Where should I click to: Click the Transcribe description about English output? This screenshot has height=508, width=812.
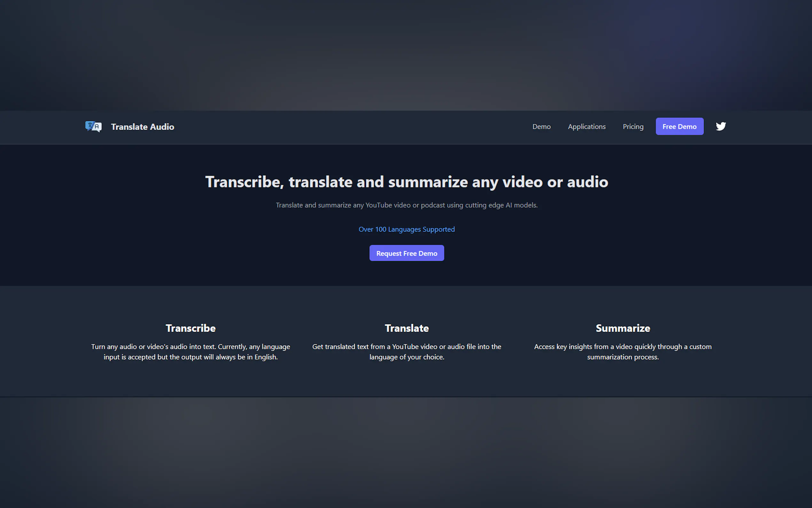tap(191, 352)
